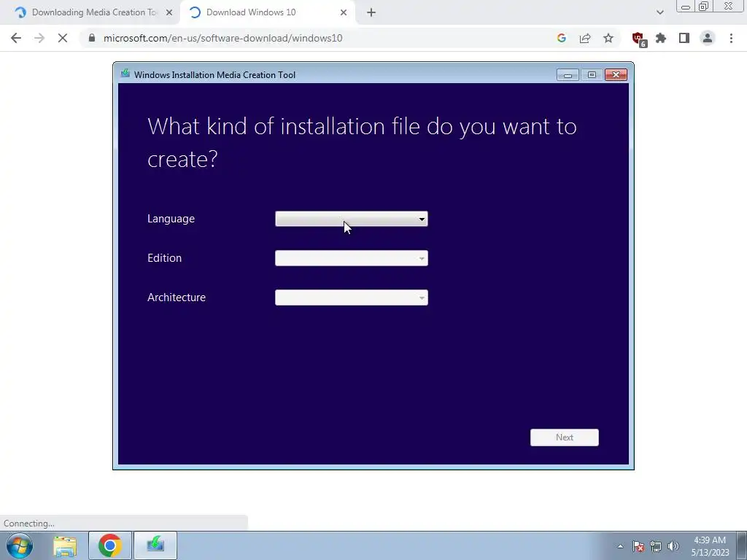Open the Edition dropdown
Image resolution: width=747 pixels, height=560 pixels.
tap(351, 258)
